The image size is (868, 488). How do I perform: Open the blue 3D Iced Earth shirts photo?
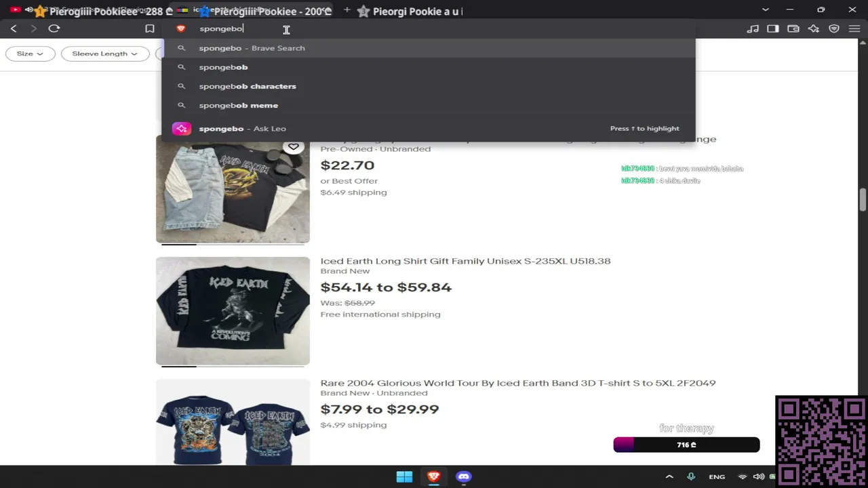pyautogui.click(x=233, y=422)
